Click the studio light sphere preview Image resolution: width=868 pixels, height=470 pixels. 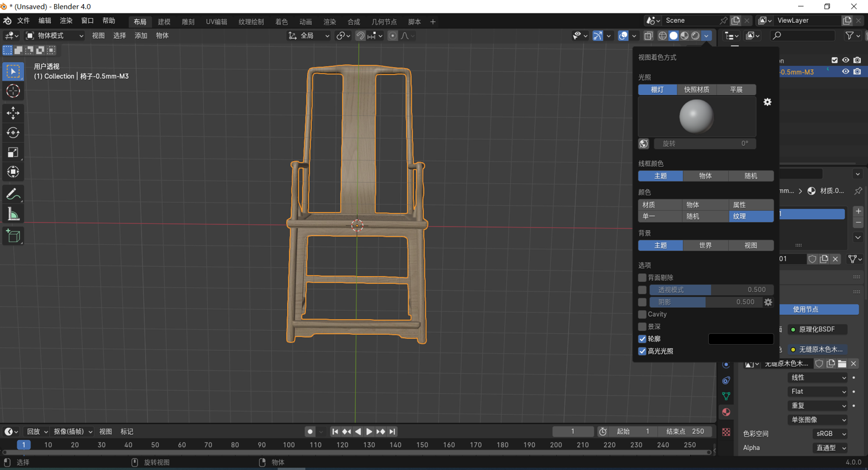[697, 116]
